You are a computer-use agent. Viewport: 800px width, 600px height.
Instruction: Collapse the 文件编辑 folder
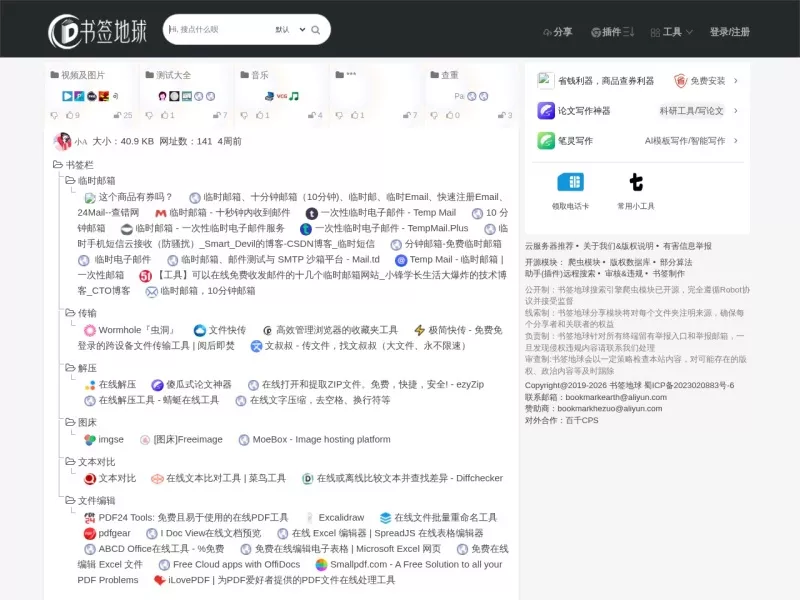[70, 501]
